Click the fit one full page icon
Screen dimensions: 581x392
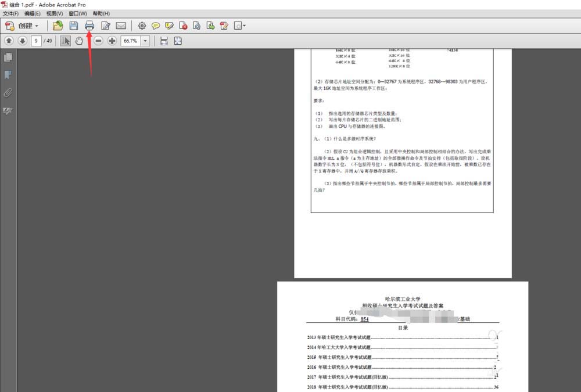(178, 41)
